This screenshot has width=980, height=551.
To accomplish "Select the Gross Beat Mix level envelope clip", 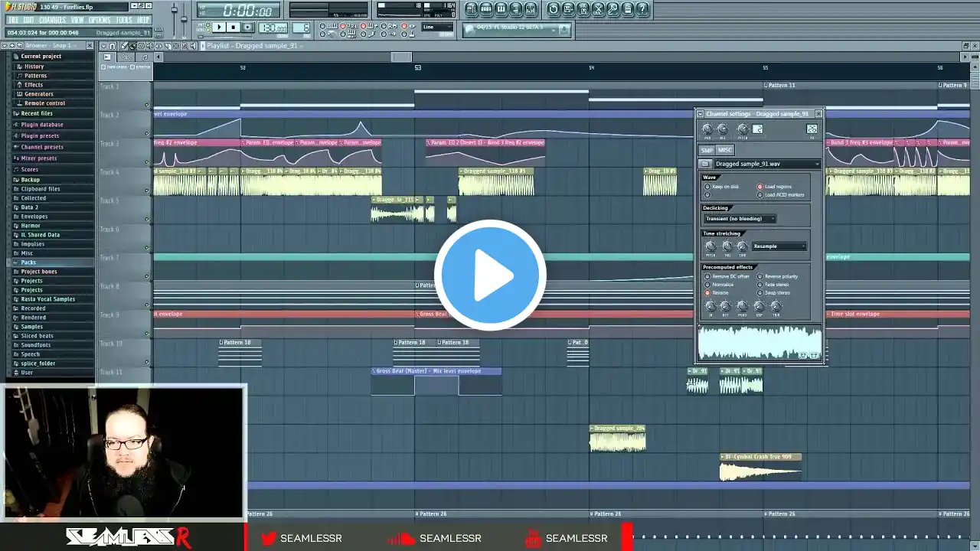I will tap(436, 382).
